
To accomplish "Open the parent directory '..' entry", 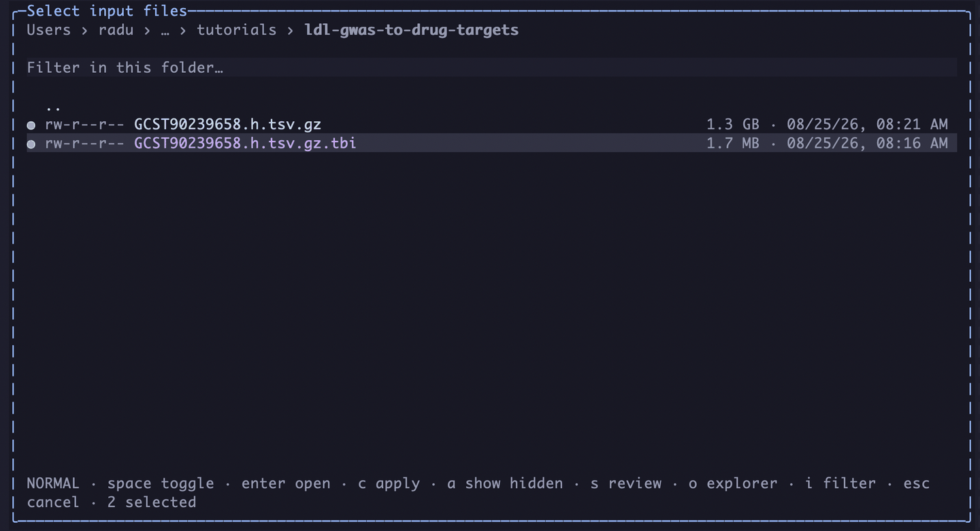I will coord(53,106).
